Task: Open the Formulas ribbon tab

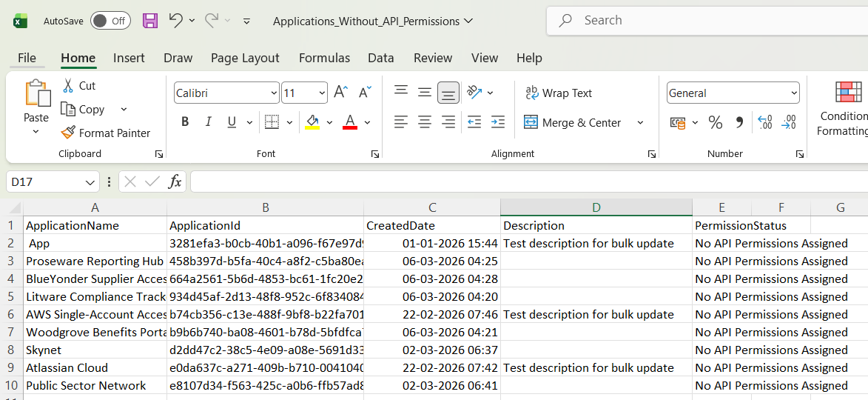Action: pos(324,58)
